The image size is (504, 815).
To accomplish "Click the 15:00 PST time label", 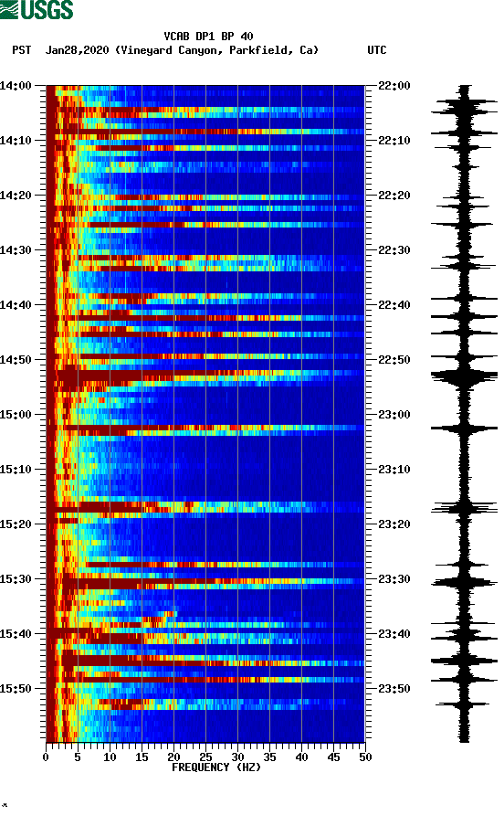I will tap(16, 415).
